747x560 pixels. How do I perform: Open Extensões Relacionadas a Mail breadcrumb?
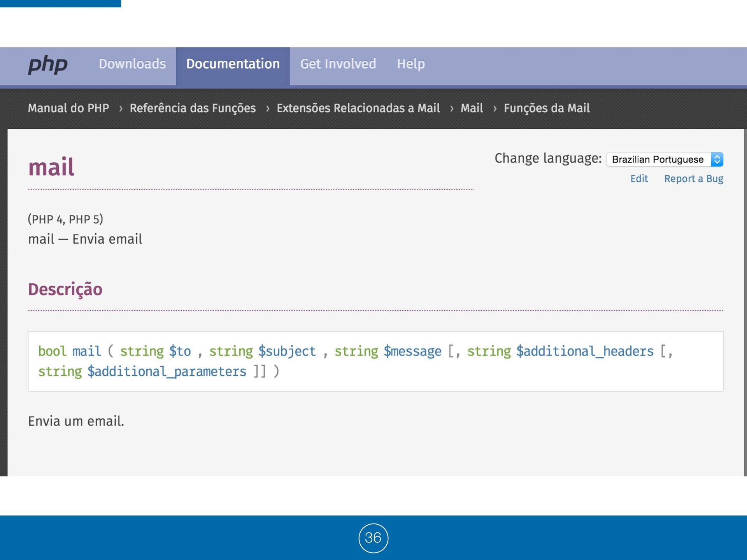coord(358,108)
